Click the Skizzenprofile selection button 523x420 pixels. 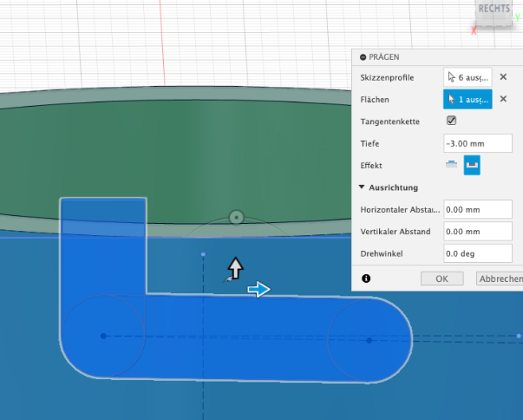tap(467, 77)
